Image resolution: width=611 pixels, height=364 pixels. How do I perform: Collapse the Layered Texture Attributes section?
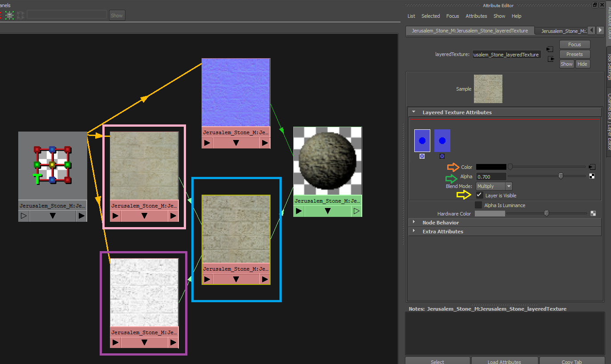pyautogui.click(x=413, y=112)
